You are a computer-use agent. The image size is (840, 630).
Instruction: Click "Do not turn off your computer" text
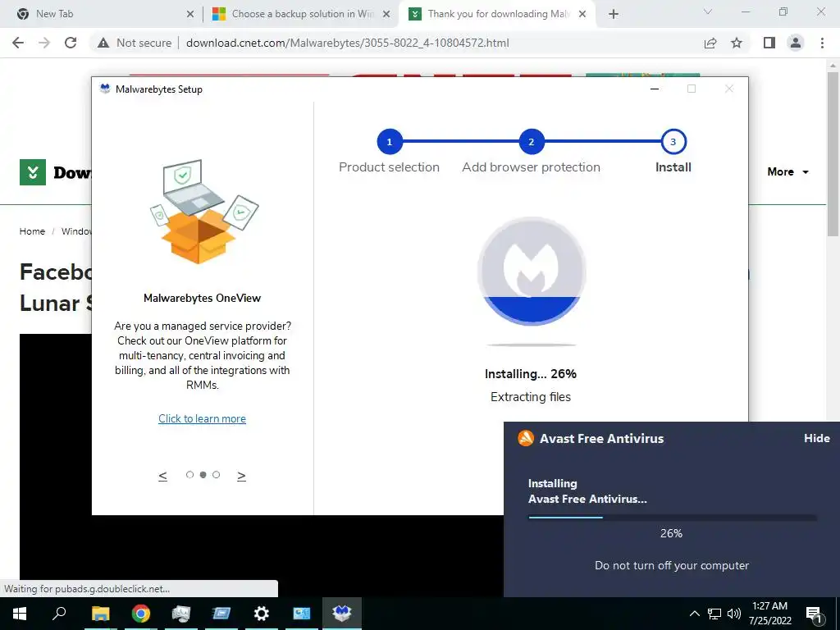pos(672,566)
